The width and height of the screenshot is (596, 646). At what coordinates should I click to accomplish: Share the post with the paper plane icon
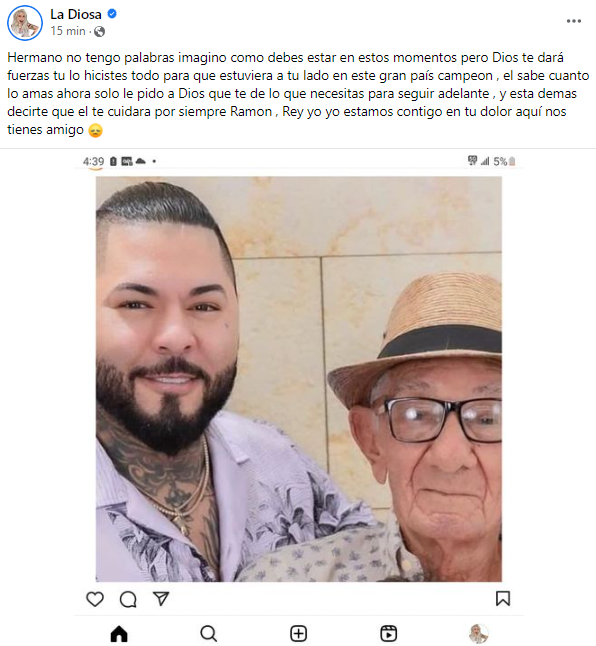(x=161, y=599)
